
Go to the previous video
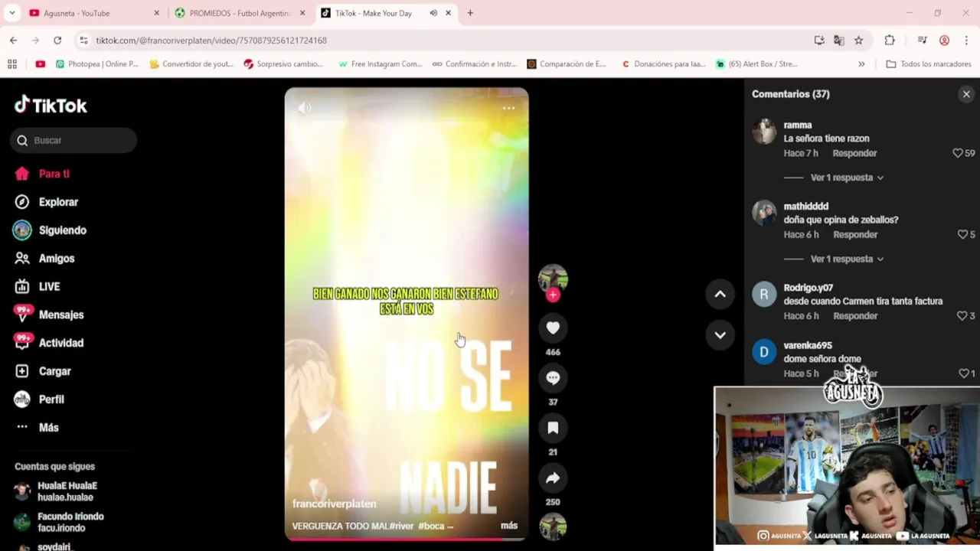[x=720, y=294]
